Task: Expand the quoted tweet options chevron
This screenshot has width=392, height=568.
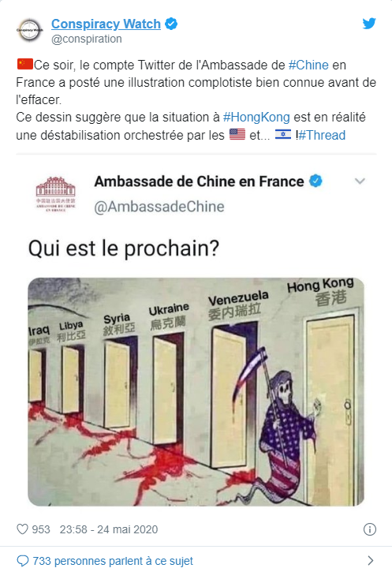Action: click(x=360, y=181)
